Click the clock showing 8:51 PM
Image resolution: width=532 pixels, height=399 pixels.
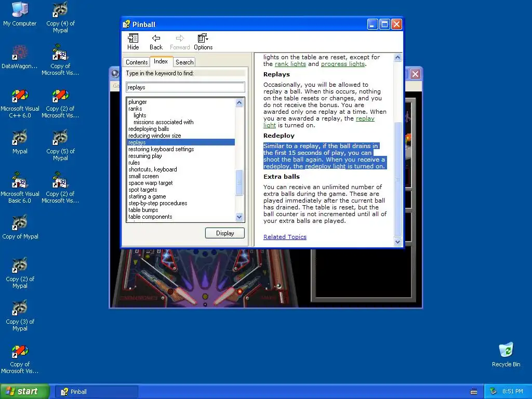coord(513,391)
